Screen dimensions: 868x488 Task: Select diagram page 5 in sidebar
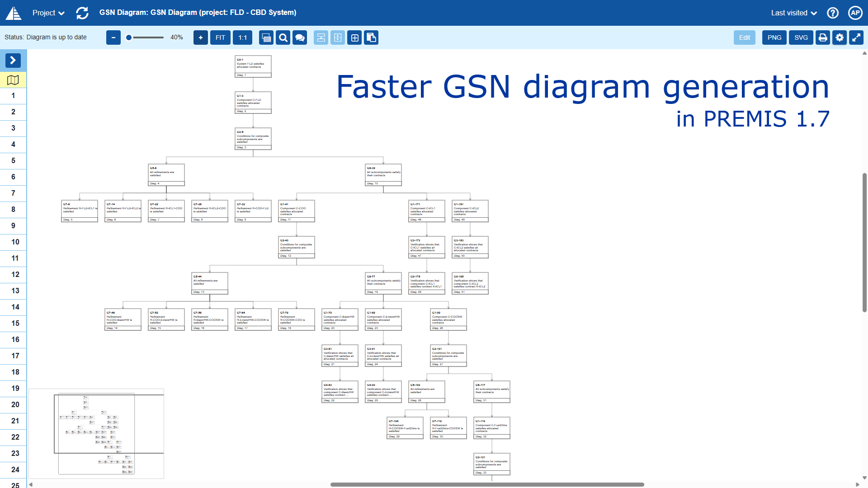[13, 161]
